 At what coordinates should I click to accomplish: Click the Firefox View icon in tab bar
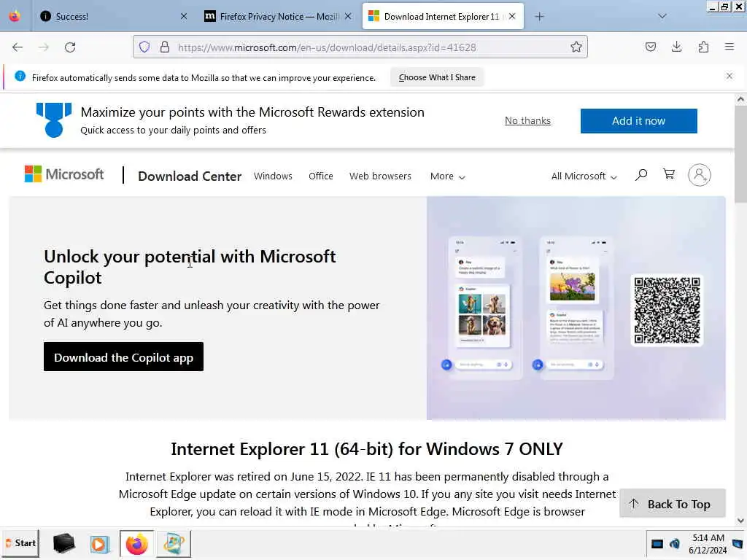(x=15, y=16)
